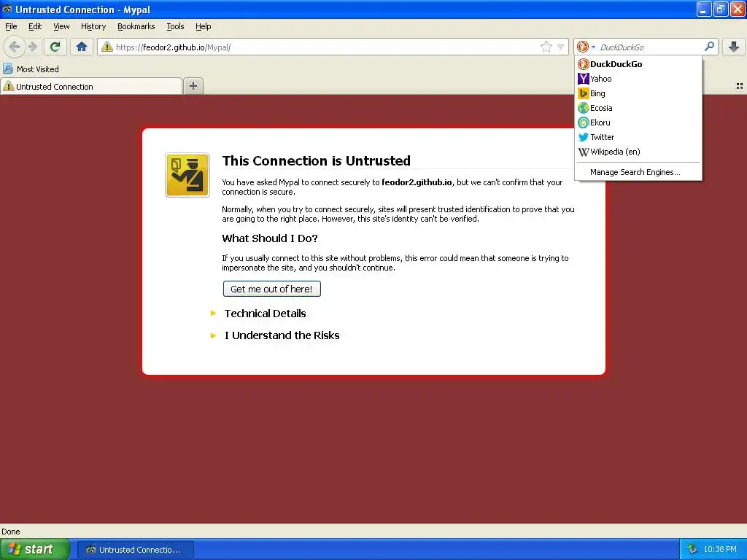Go back with the Back arrow button

pos(15,47)
